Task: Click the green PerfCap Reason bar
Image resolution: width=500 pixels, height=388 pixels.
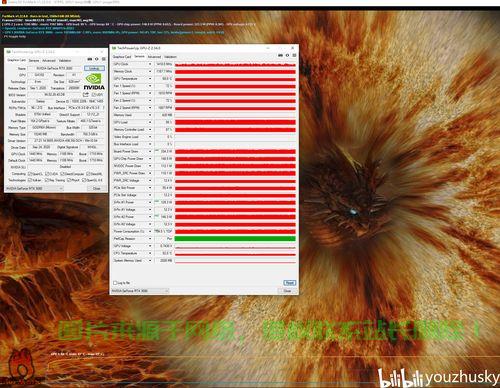Action: coord(235,239)
